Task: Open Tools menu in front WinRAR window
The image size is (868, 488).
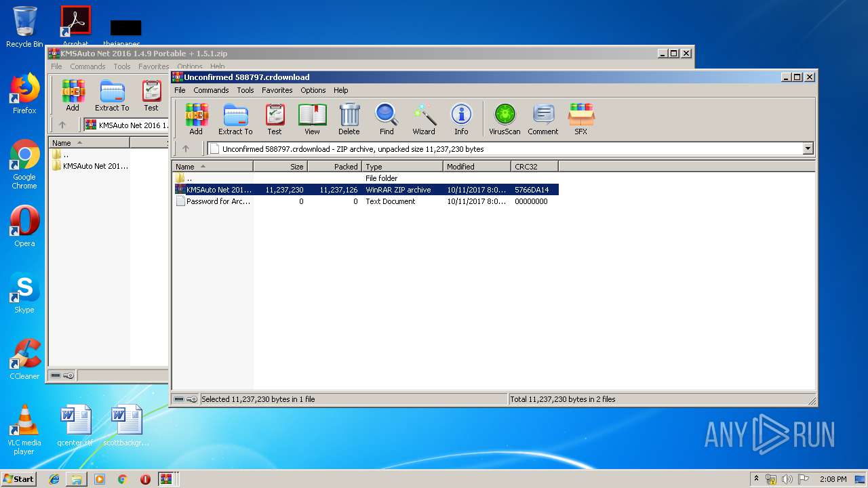Action: tap(245, 90)
